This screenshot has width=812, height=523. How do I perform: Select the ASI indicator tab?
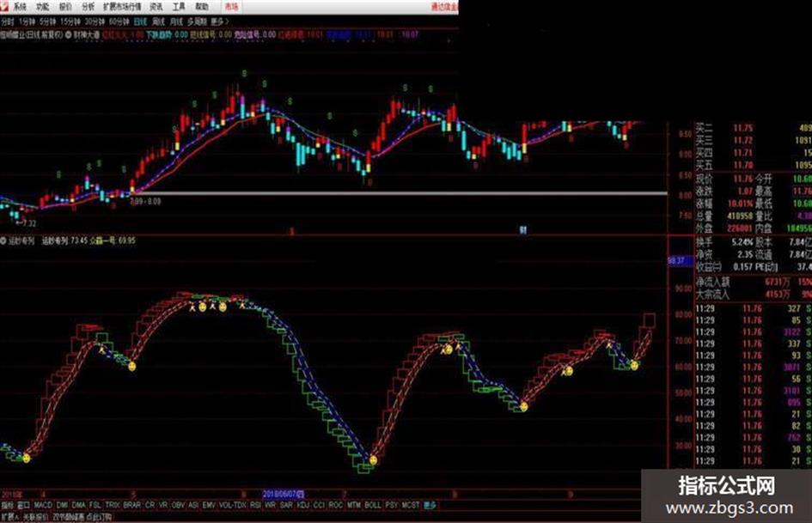[x=193, y=505]
